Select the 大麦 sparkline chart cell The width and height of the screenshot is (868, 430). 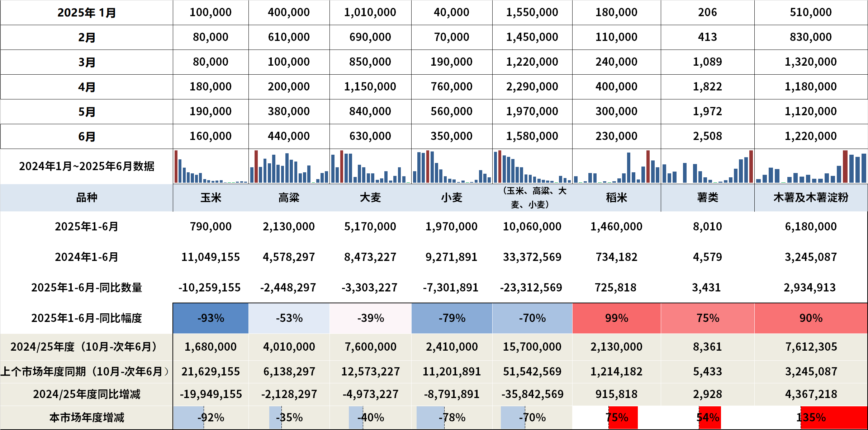[x=370, y=167]
